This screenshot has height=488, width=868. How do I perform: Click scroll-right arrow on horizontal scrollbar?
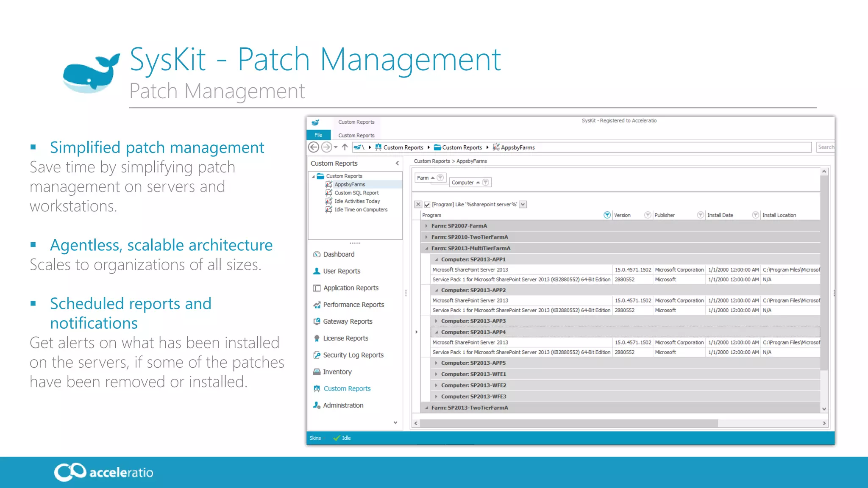(824, 423)
